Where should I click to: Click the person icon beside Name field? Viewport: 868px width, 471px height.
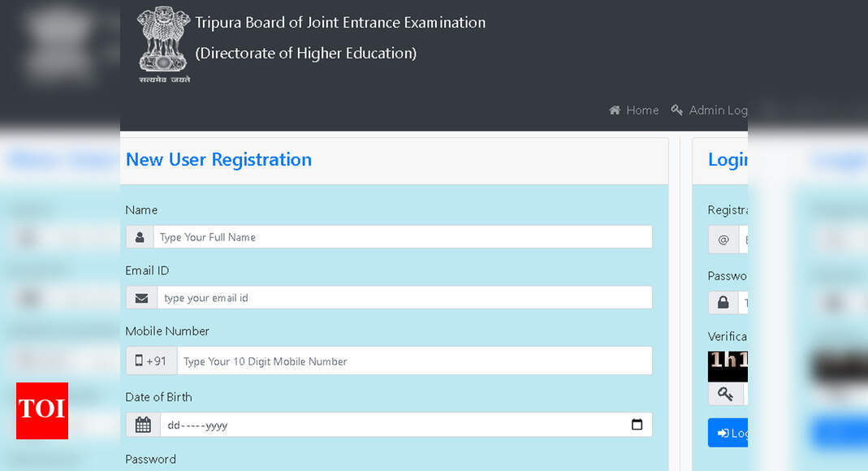coord(140,237)
